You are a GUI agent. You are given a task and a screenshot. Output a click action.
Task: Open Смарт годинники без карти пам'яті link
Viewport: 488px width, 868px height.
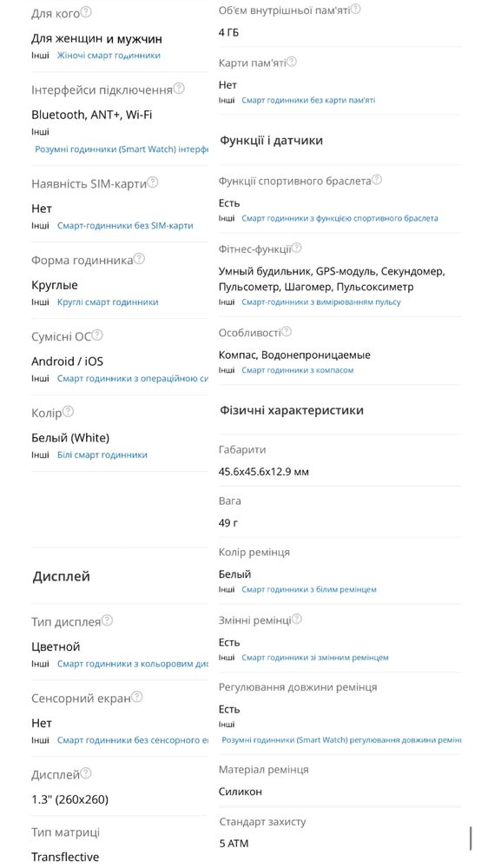click(308, 100)
